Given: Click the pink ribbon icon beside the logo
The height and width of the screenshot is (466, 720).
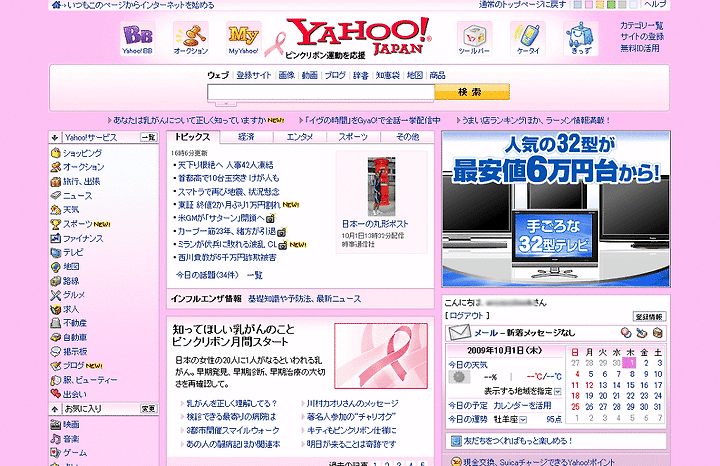Looking at the screenshot, I should 275,45.
